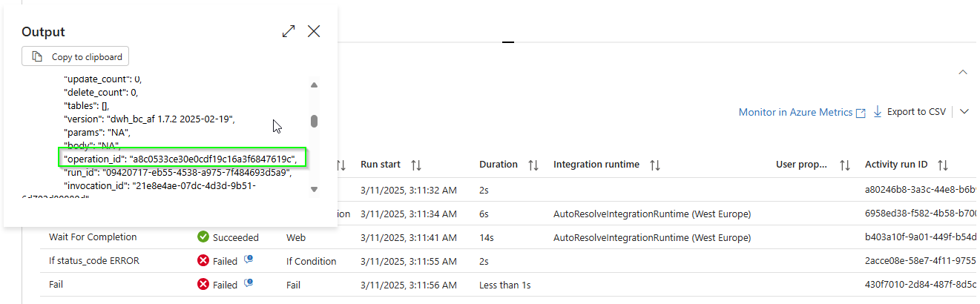Click the Web activity type cell
This screenshot has height=304, width=980.
click(x=296, y=238)
